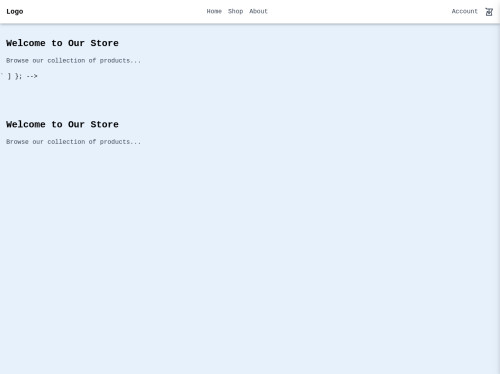Click the stray "] }; -->" code text

[23, 76]
